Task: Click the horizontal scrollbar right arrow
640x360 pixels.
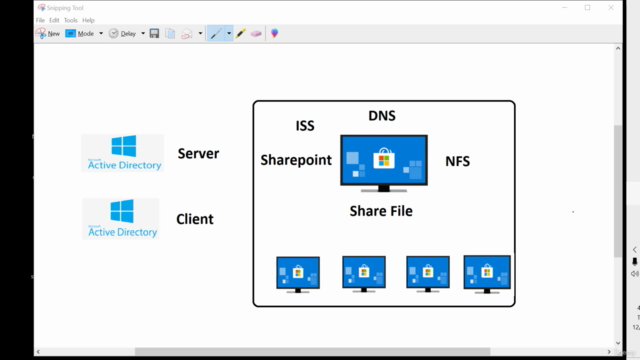Action: 609,351
